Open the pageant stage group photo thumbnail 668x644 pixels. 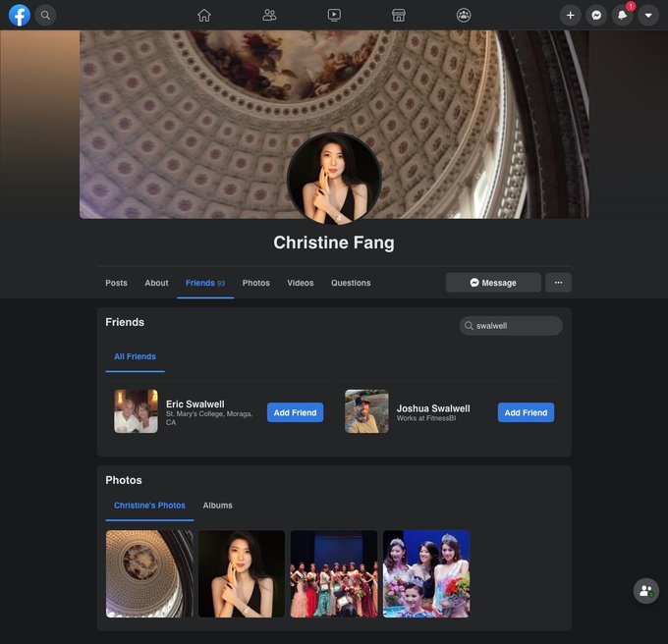pos(334,574)
